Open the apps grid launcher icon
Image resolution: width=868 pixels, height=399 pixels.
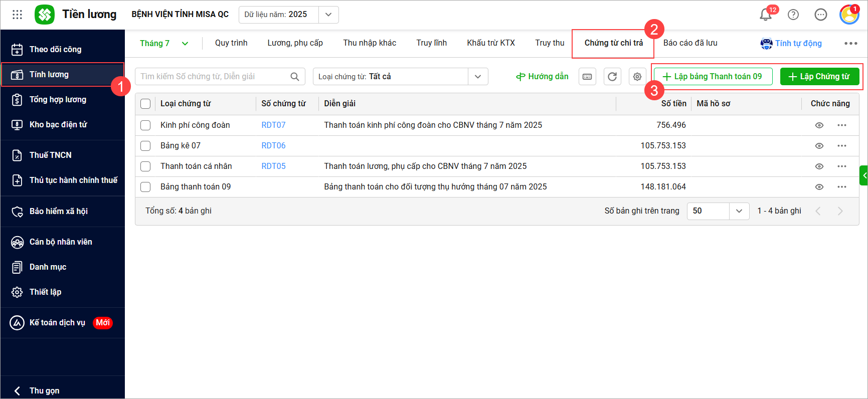pyautogui.click(x=17, y=15)
